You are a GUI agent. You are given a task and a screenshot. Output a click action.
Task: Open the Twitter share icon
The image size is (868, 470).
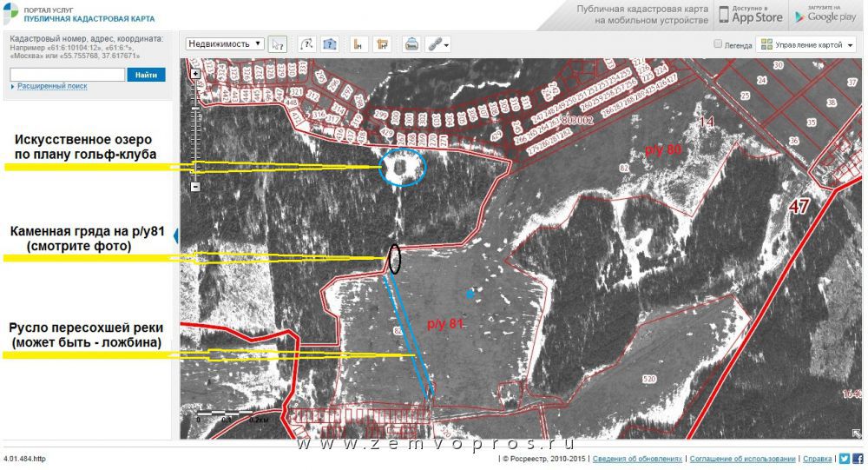(844, 459)
